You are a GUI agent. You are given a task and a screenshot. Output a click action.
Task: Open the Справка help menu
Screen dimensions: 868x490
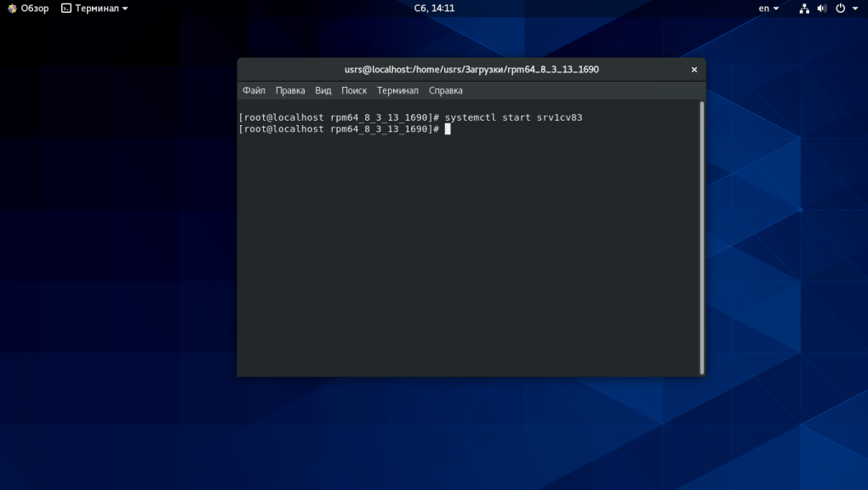tap(446, 90)
